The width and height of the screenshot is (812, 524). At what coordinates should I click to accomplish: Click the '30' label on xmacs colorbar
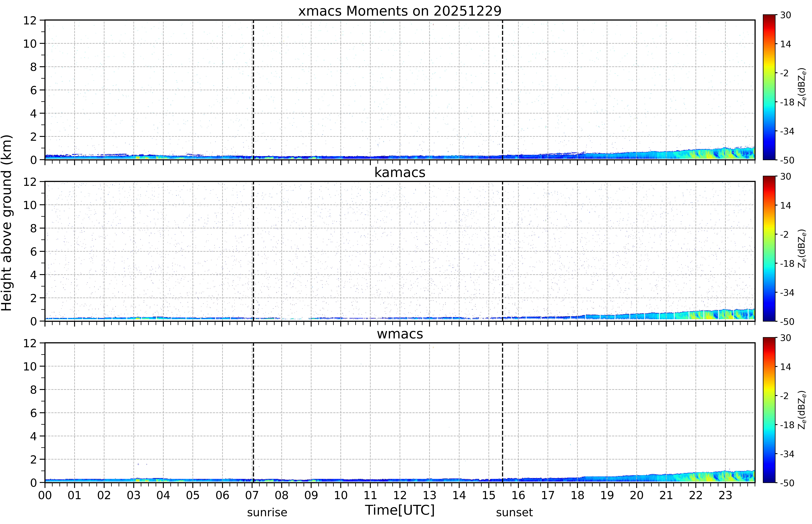(785, 15)
